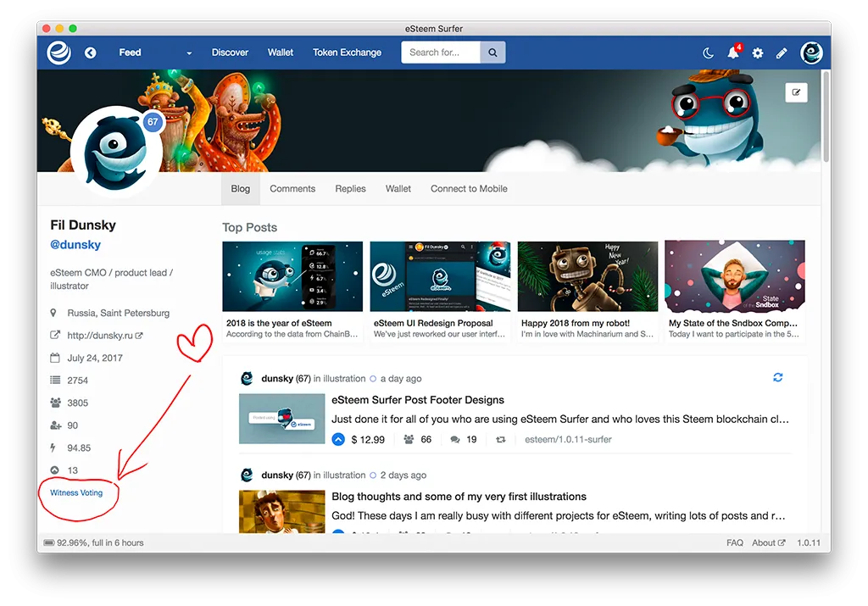Click the large whale profile picture
Screen dimensions: 868x606
click(117, 151)
